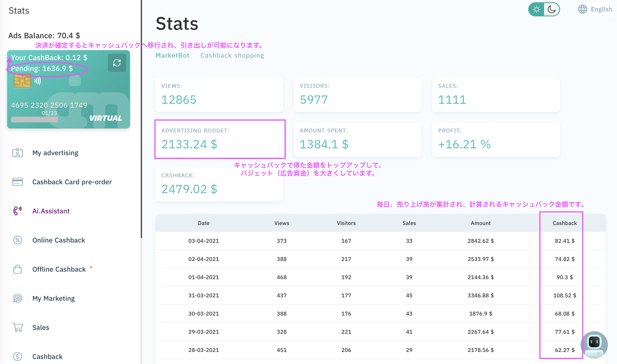Image resolution: width=617 pixels, height=364 pixels.
Task: Click the My Marketing target icon
Action: tap(18, 298)
